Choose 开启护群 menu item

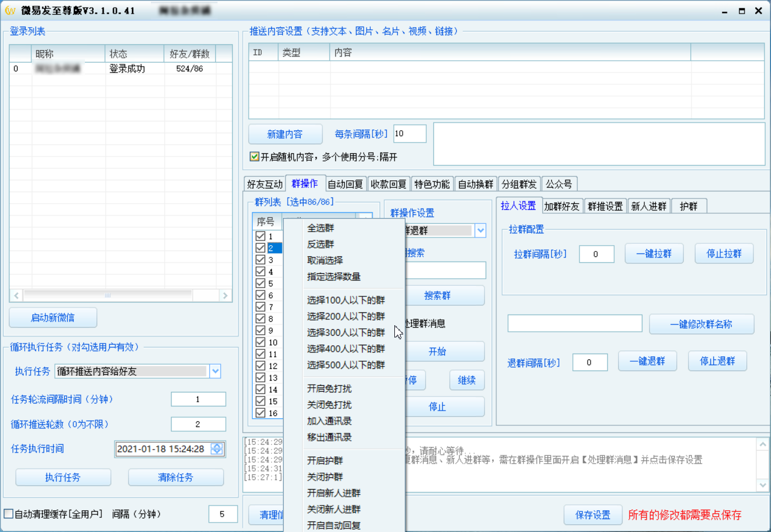325,461
